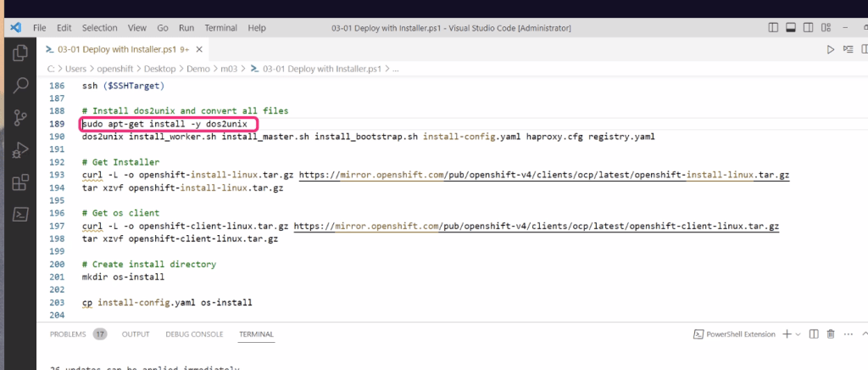Click line number 197 in the gutter
This screenshot has width=868, height=370.
pos(57,226)
